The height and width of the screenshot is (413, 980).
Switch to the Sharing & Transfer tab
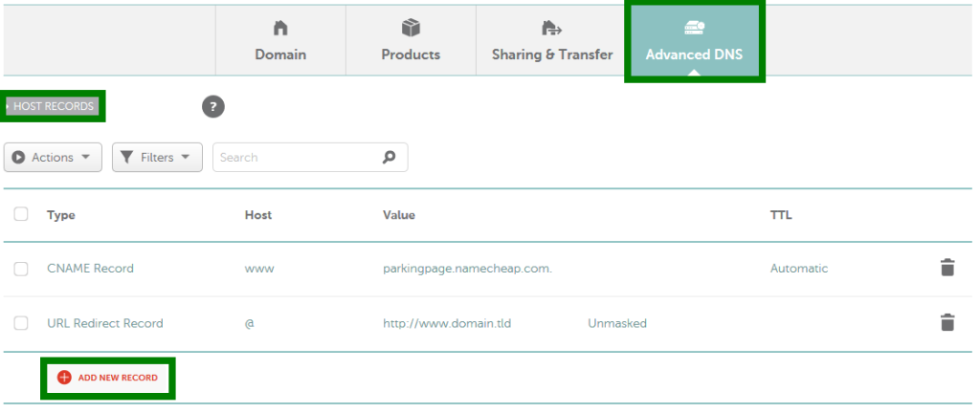(552, 54)
